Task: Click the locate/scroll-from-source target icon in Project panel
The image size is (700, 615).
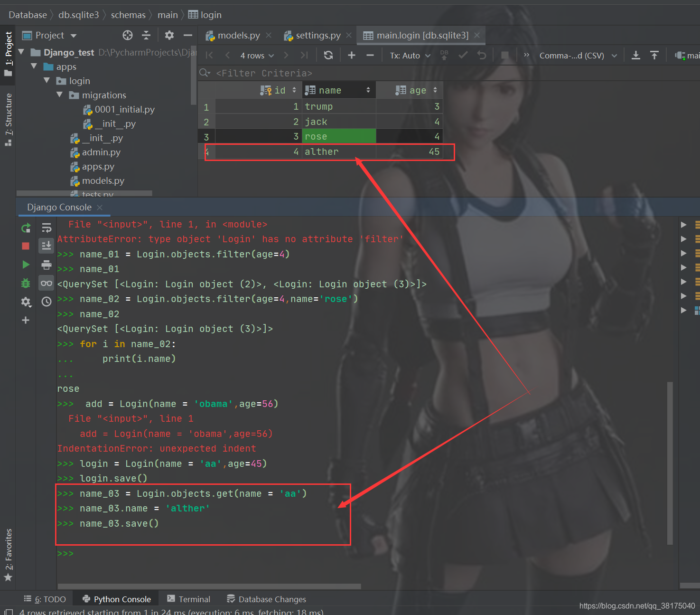Action: [x=128, y=35]
